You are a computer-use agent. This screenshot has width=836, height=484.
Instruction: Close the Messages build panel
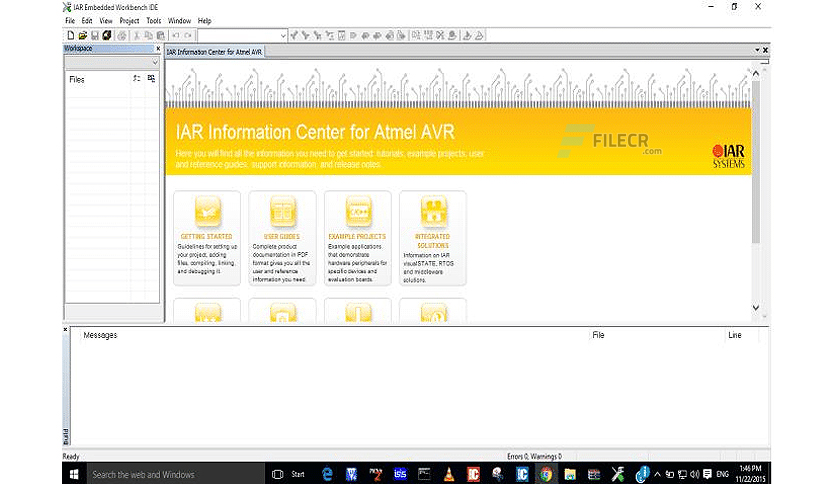point(66,329)
